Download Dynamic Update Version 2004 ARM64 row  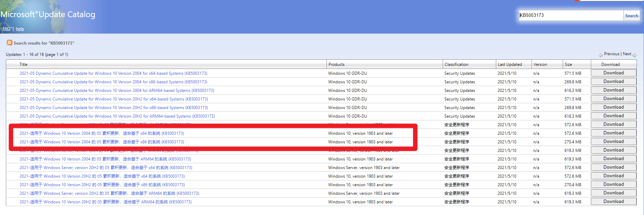point(613,90)
